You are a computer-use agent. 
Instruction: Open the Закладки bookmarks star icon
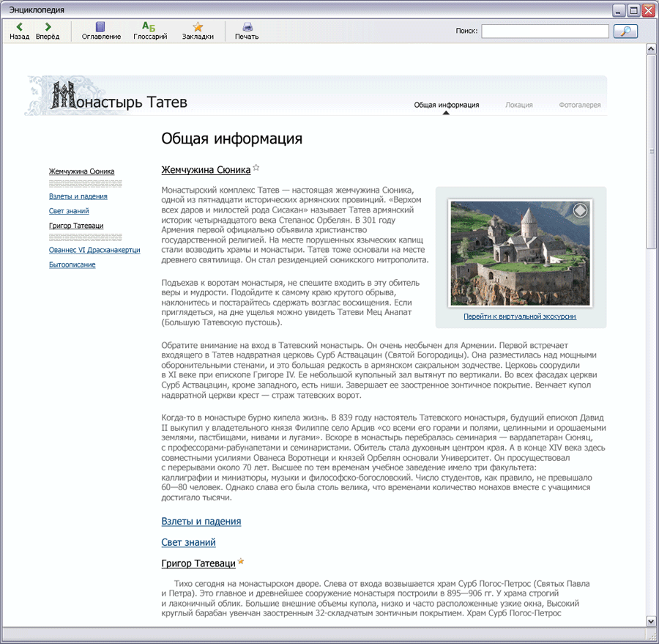(198, 27)
